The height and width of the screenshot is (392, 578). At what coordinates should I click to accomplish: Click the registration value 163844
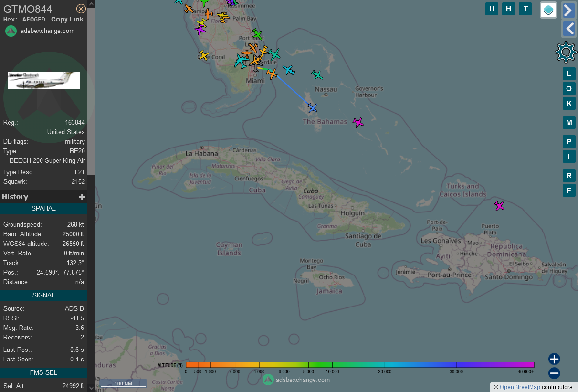click(75, 123)
